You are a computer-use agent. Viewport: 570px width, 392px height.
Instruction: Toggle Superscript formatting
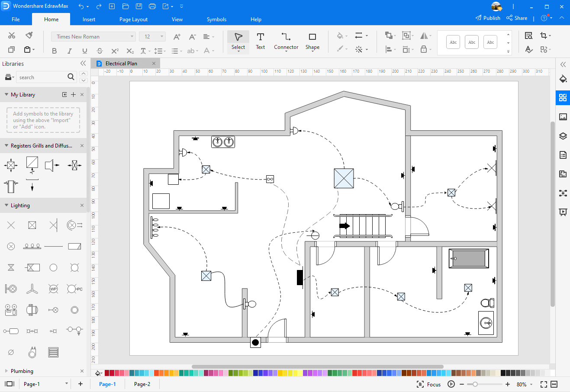(x=115, y=51)
